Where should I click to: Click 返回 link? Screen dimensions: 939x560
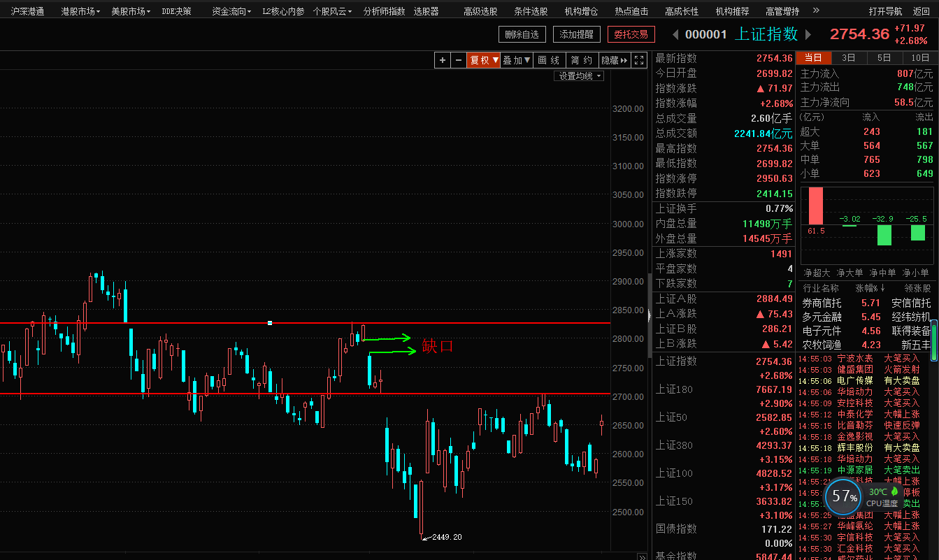click(x=922, y=11)
